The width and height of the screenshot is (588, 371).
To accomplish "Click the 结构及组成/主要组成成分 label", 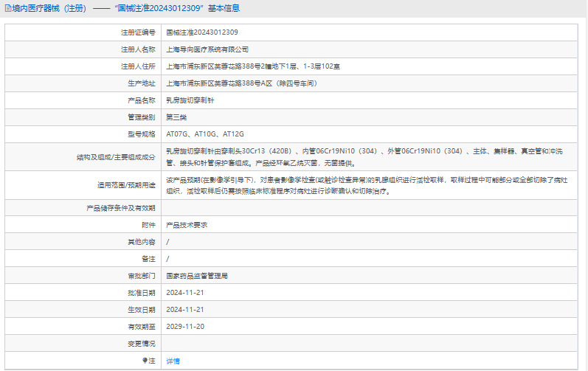I will [116, 157].
